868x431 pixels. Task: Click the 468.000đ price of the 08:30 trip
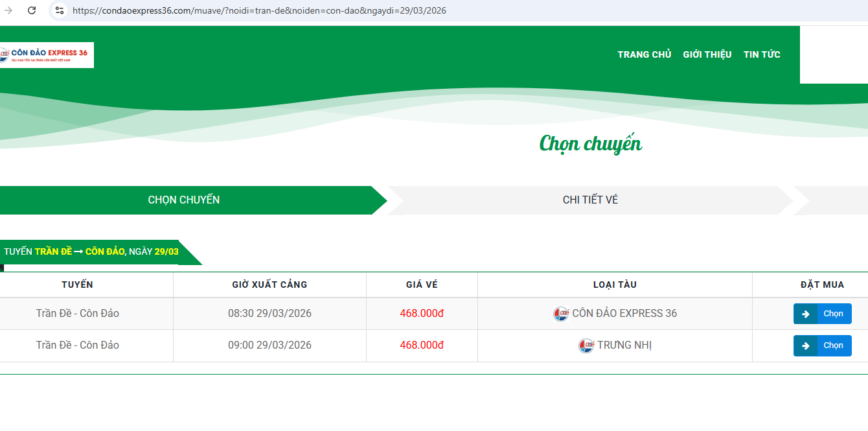coord(422,313)
